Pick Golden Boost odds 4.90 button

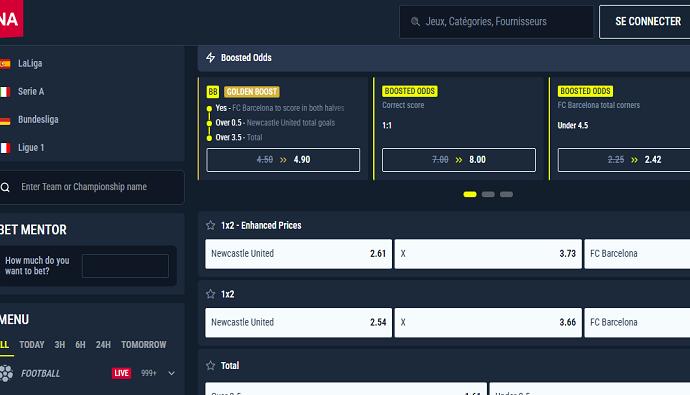283,160
